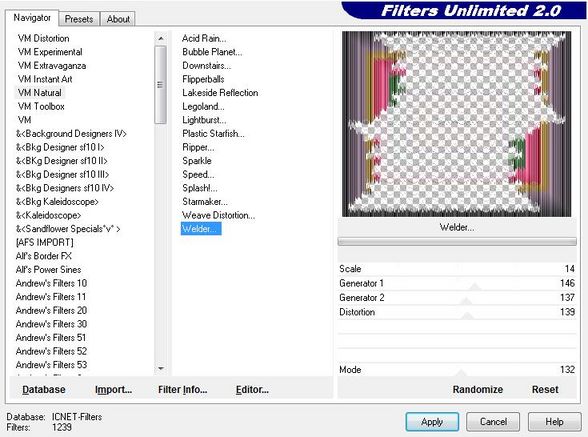The image size is (588, 437).
Task: Open the Database menu button
Action: pos(44,389)
